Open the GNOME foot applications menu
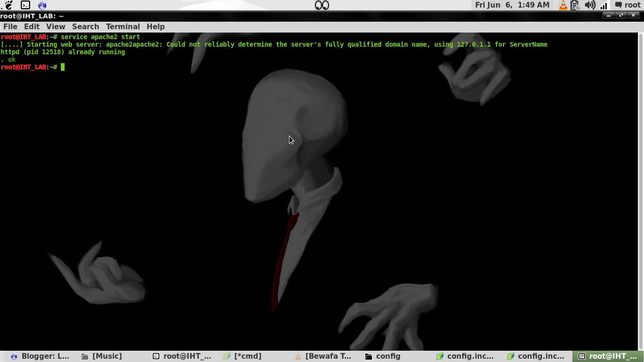The height and width of the screenshot is (362, 644). point(8,5)
